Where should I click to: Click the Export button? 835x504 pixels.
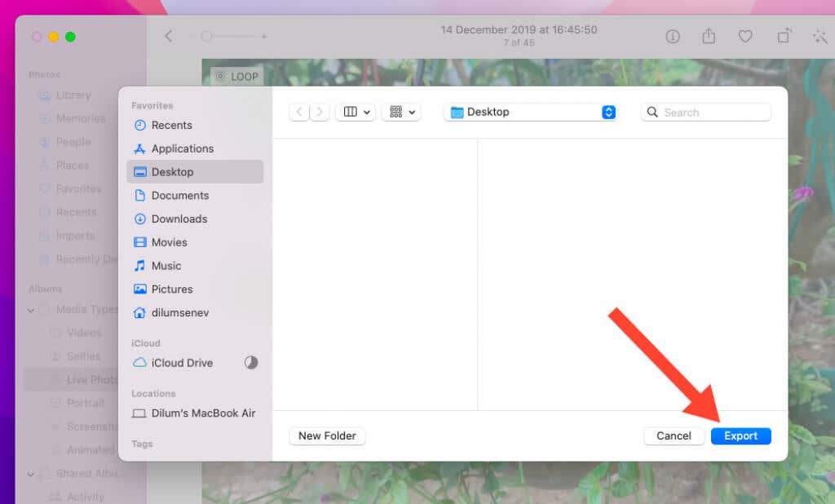tap(740, 435)
